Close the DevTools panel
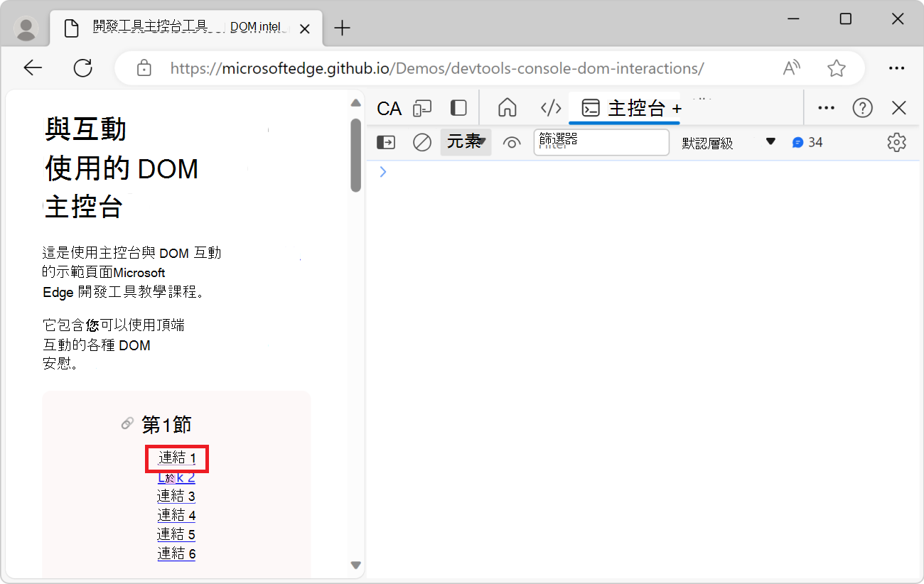 (899, 108)
